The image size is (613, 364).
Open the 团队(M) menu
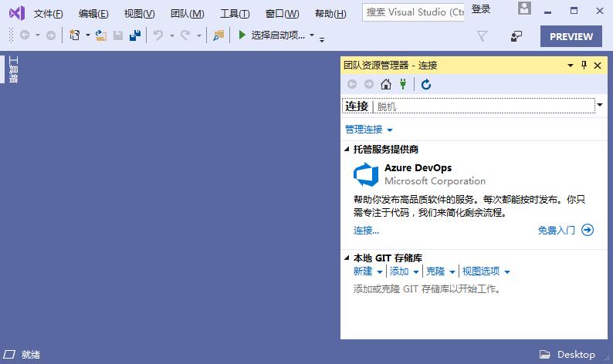tap(187, 13)
